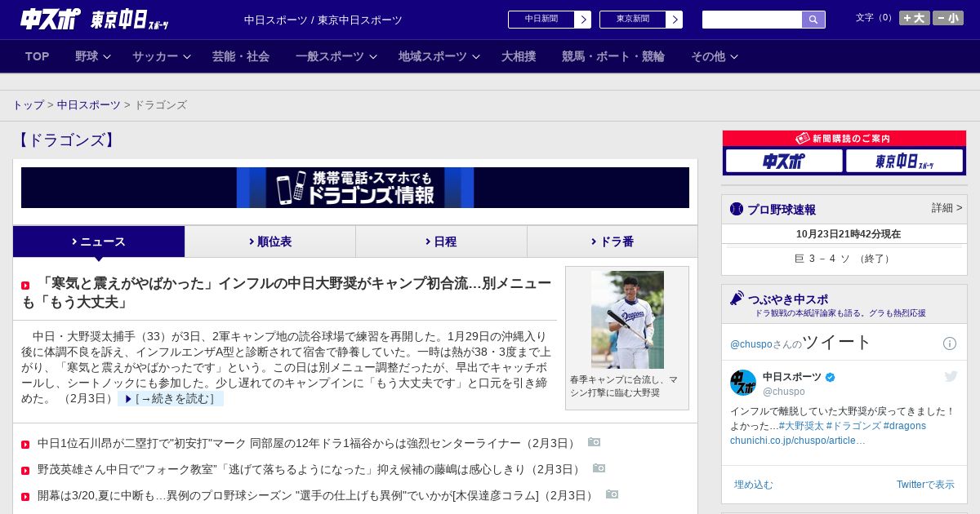Switch to the 順位表 tab

pyautogui.click(x=270, y=241)
